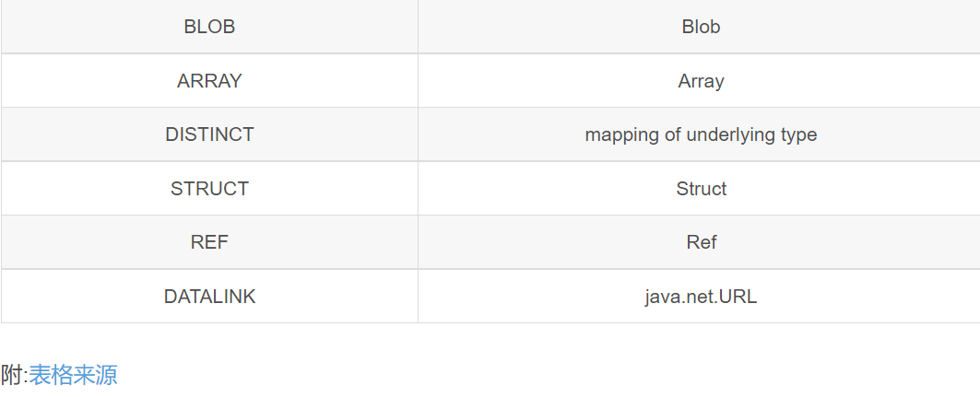Open the 表格来源 source link
Image resolution: width=980 pixels, height=397 pixels.
(x=73, y=375)
